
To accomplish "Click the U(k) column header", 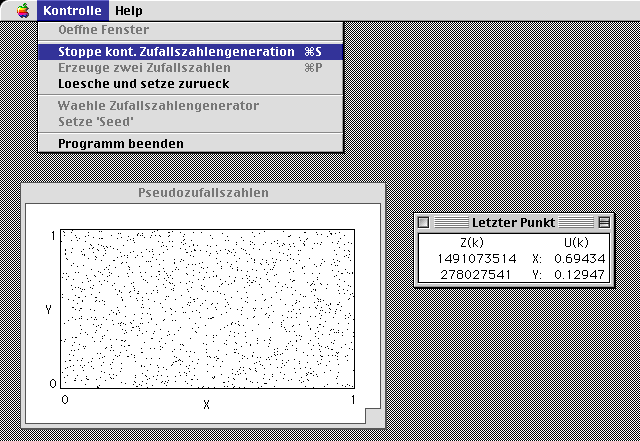I will point(576,243).
